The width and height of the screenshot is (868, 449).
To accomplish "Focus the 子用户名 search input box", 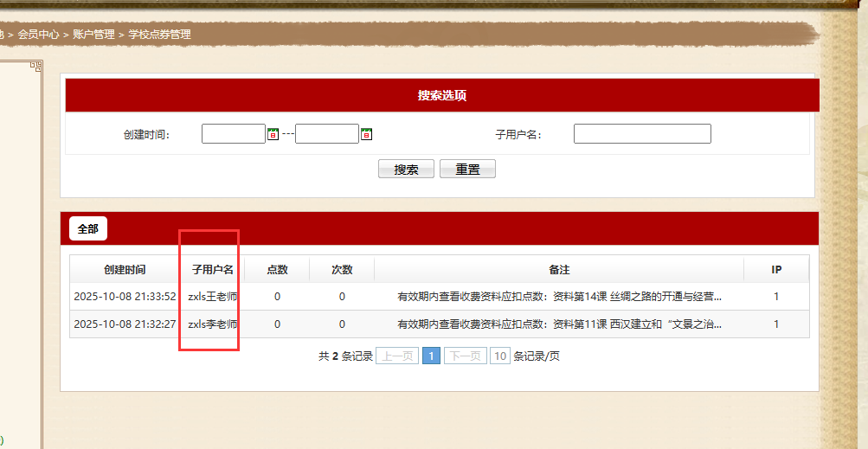I will pos(641,134).
